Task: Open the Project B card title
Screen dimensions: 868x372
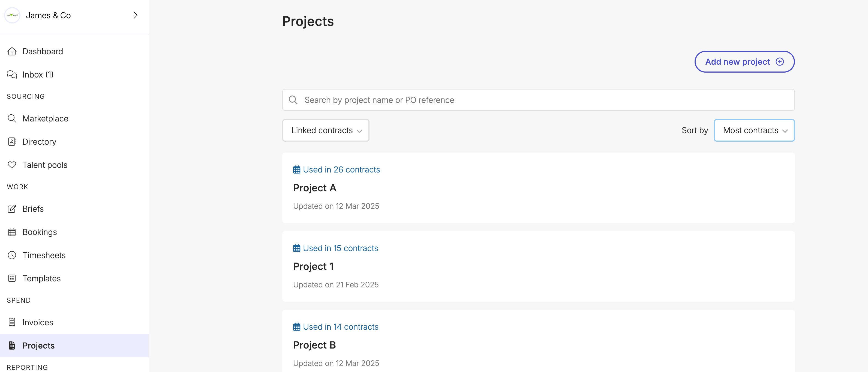Action: [314, 345]
